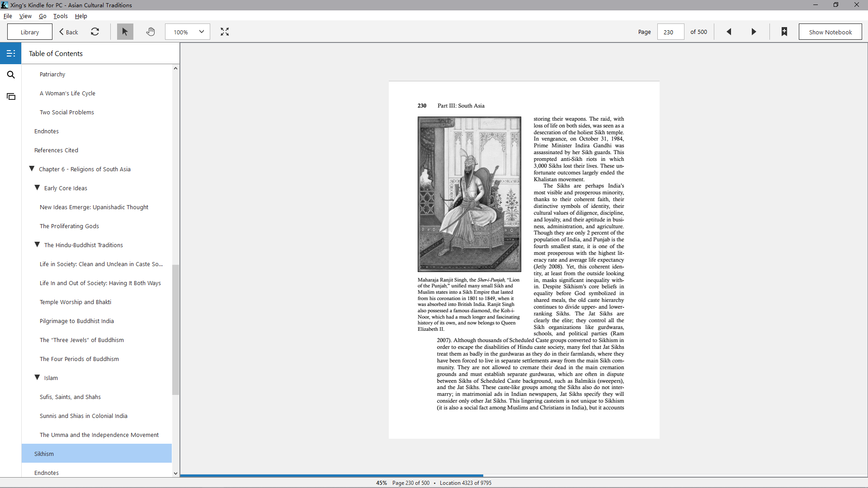Image resolution: width=868 pixels, height=488 pixels.
Task: Click the Table of Contents heading
Action: (x=56, y=53)
